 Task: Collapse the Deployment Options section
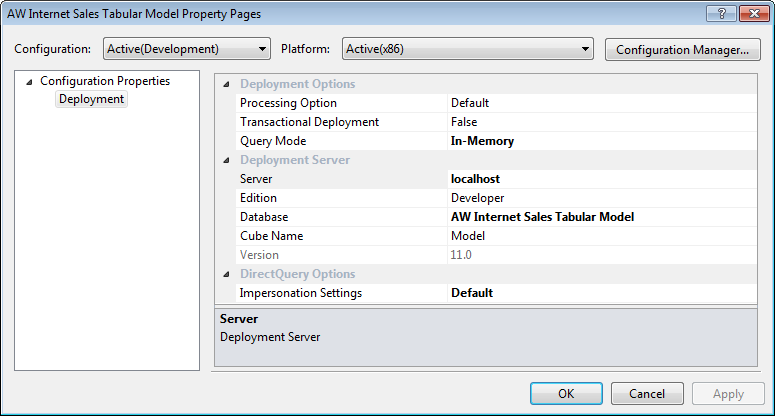tap(226, 84)
